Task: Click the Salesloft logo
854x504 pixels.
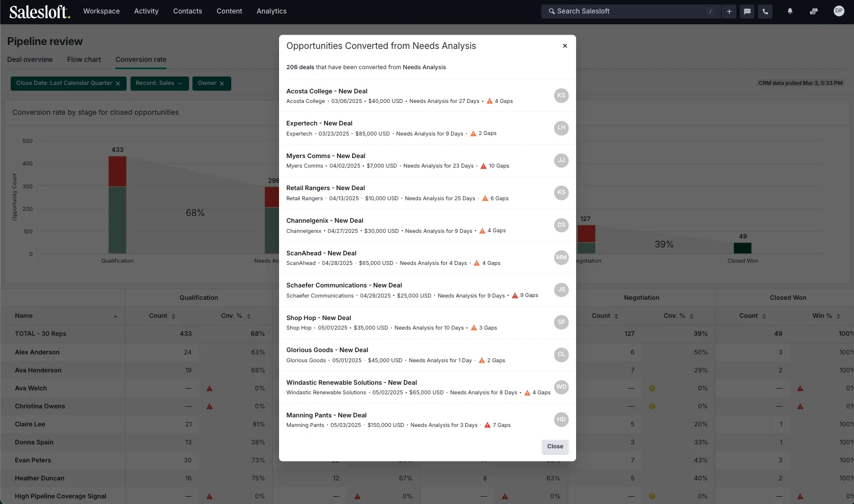Action: point(39,11)
